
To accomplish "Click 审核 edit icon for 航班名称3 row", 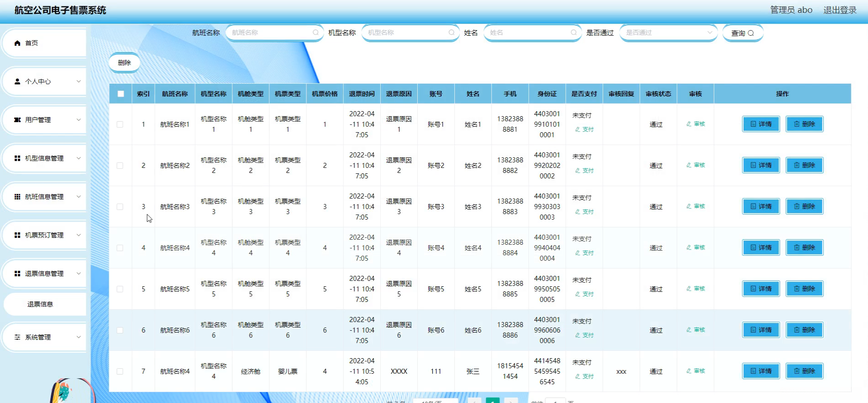I will [x=689, y=206].
